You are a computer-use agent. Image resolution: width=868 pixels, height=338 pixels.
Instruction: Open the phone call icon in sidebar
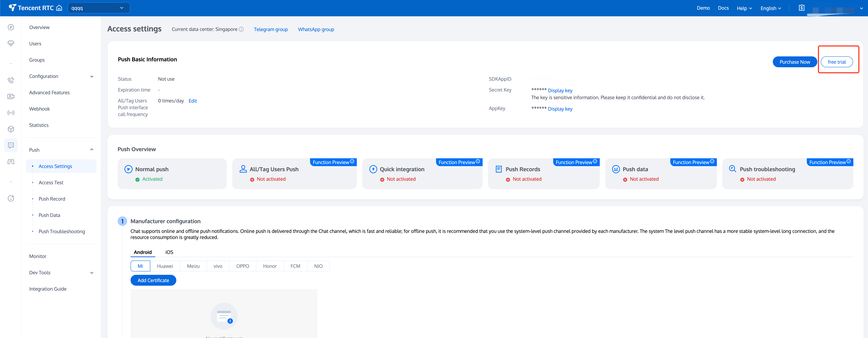pos(11,80)
